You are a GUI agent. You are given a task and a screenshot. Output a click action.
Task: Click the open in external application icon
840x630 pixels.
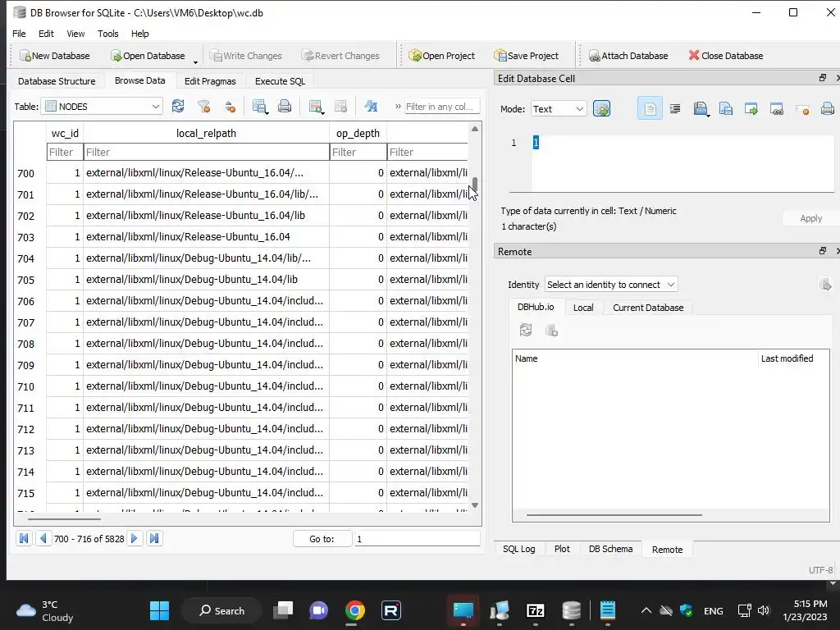pyautogui.click(x=751, y=109)
